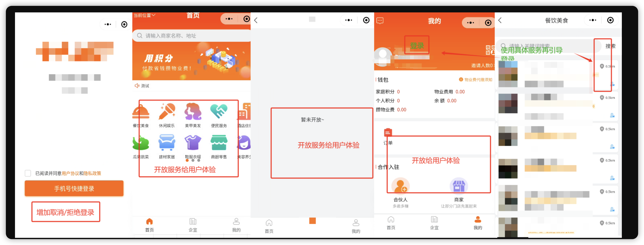Viewport: 644px width, 245px height.
Task: Switch to 我的 tab on home screen
Action: tap(236, 225)
